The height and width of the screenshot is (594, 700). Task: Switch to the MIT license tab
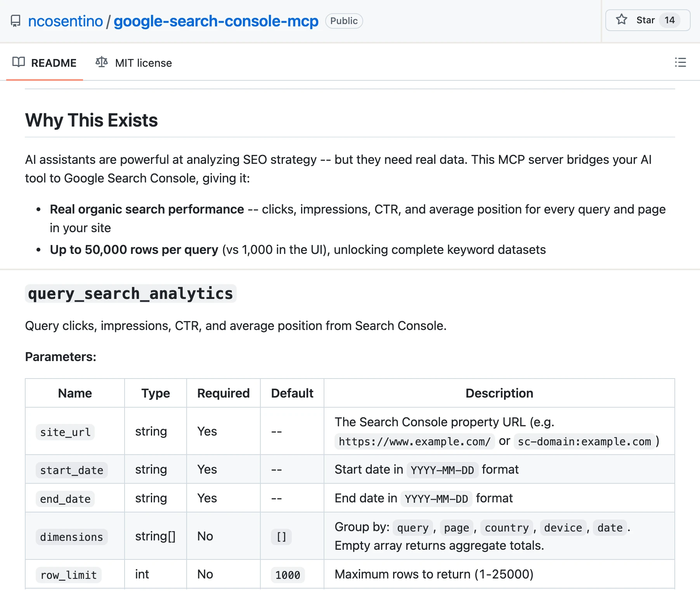[x=134, y=63]
